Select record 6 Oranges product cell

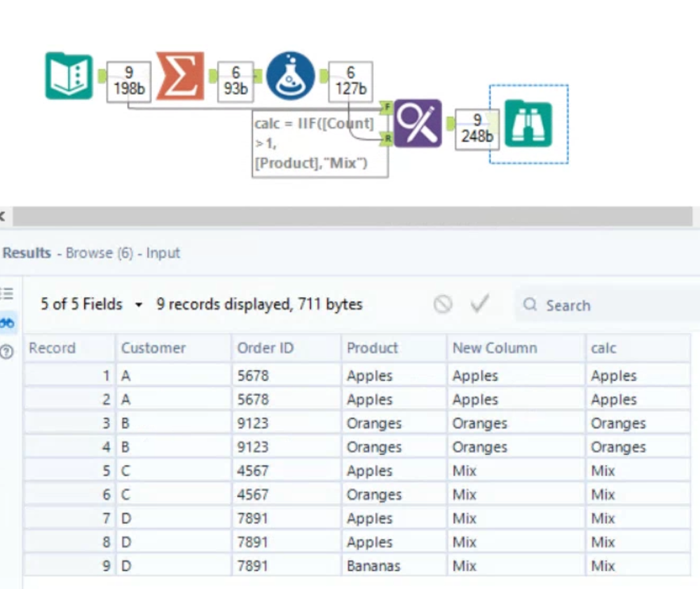394,494
